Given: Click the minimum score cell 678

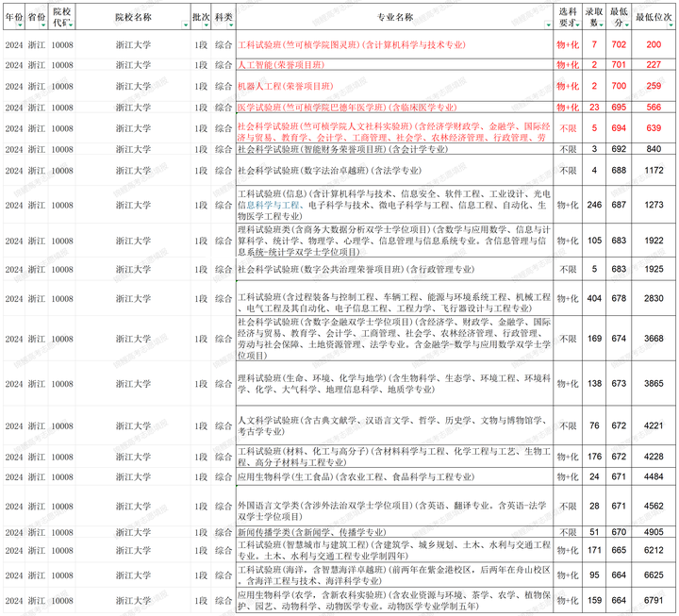Looking at the screenshot, I should click(x=619, y=298).
